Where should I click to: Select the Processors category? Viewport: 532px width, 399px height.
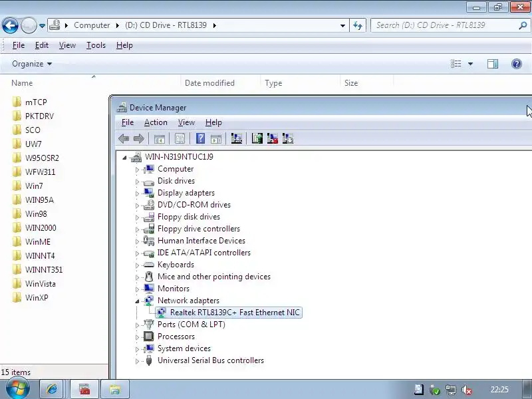[x=176, y=336]
